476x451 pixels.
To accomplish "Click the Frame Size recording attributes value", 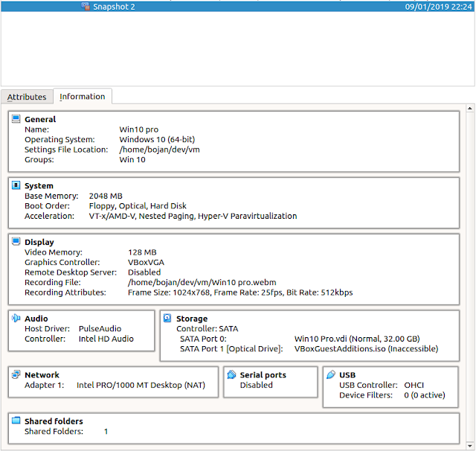I will [x=240, y=292].
